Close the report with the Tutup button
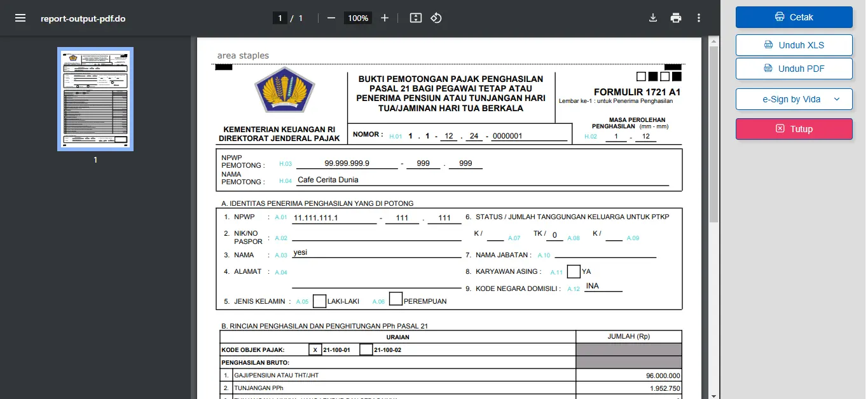 click(x=794, y=128)
